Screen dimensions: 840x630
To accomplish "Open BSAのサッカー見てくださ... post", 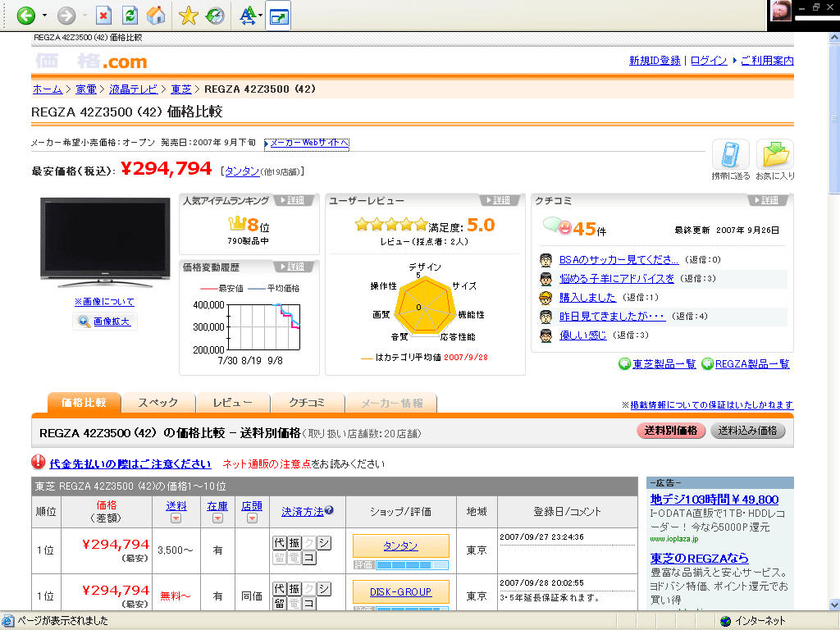I will tap(619, 260).
